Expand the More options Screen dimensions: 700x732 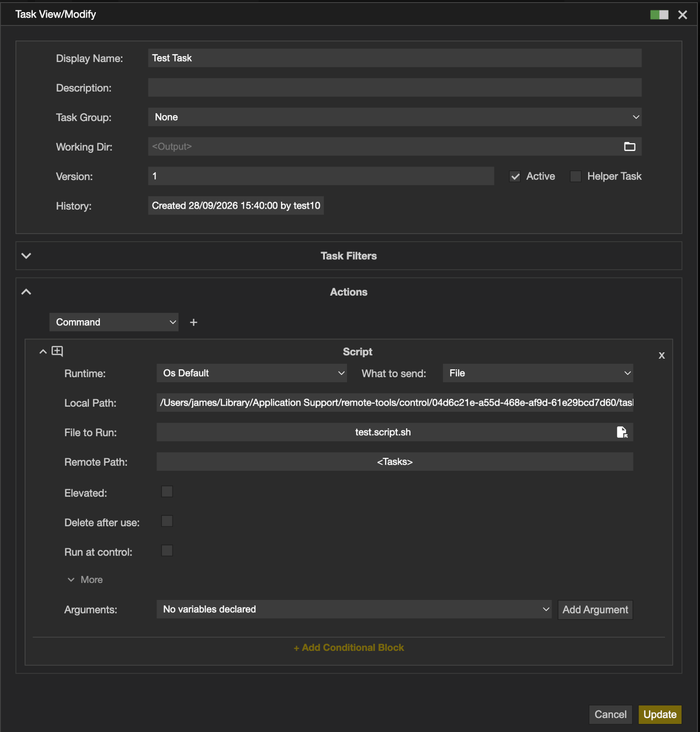click(85, 580)
